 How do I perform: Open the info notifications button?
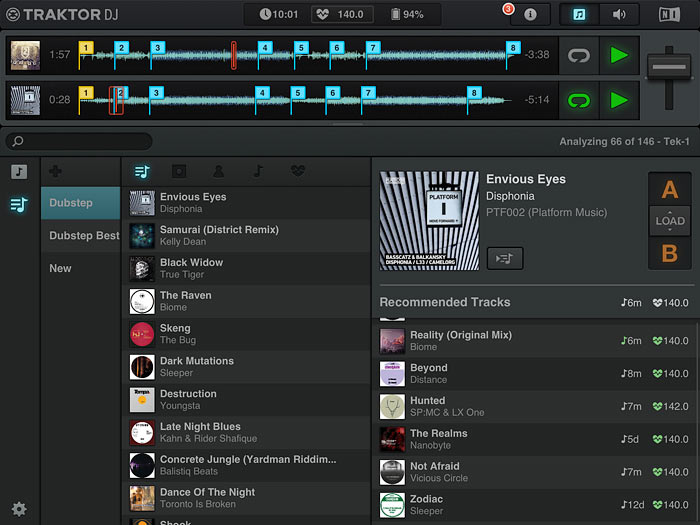click(530, 15)
